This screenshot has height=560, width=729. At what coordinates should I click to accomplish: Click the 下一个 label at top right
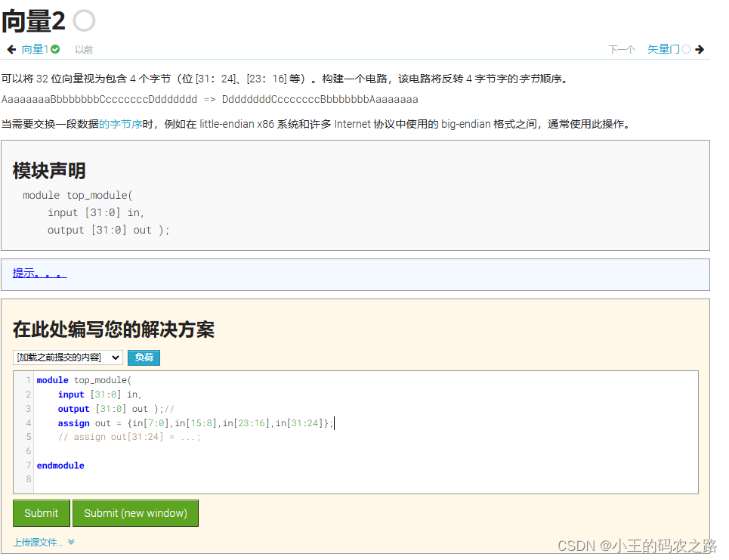(621, 48)
